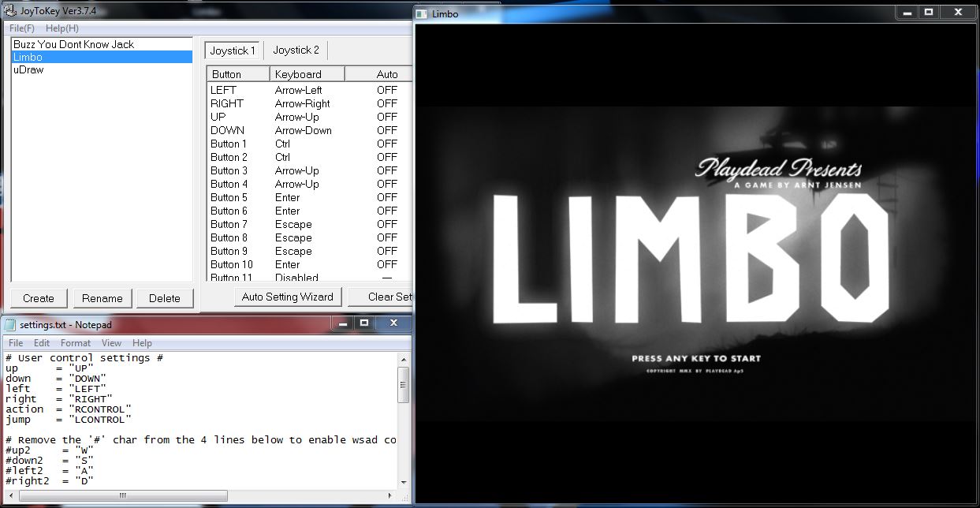Select the Button 9 row
The height and width of the screenshot is (508, 980).
point(309,251)
